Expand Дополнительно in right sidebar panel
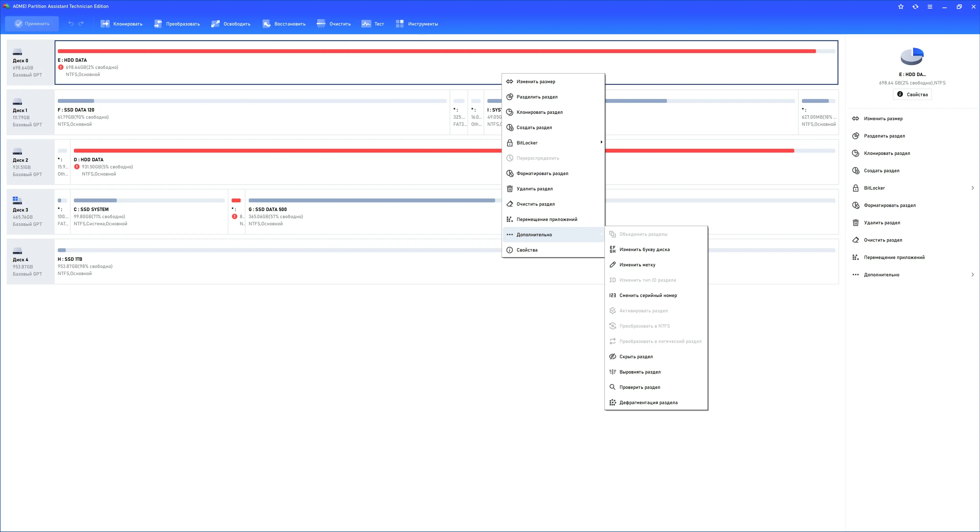 coord(913,275)
